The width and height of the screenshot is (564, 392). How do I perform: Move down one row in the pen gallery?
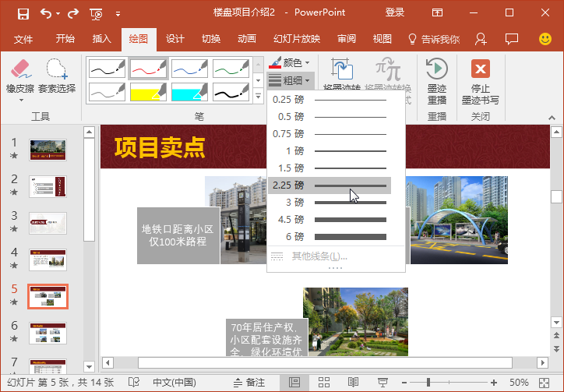pos(259,80)
